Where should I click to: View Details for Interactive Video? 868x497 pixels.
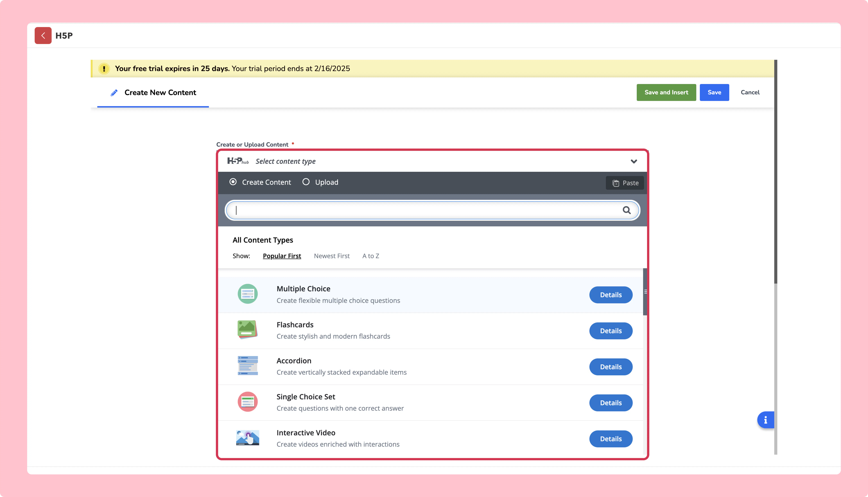[611, 439]
